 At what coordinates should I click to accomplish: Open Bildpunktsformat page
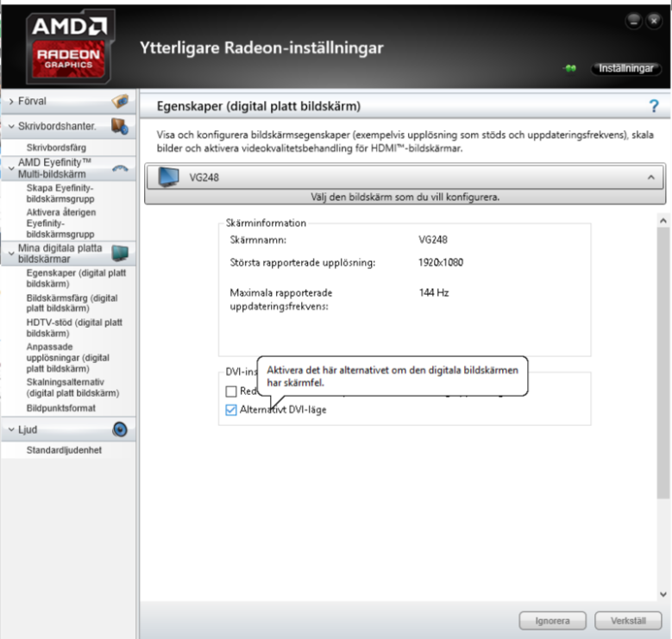(x=61, y=408)
